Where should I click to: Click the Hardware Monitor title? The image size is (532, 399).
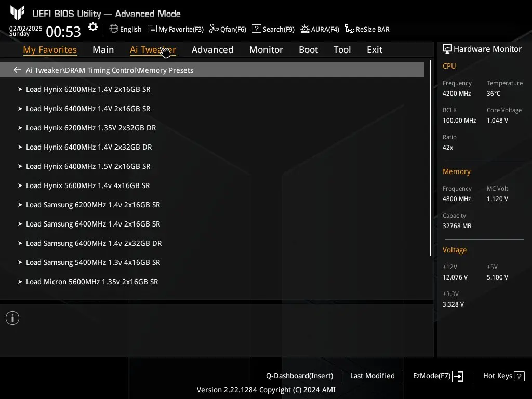487,49
